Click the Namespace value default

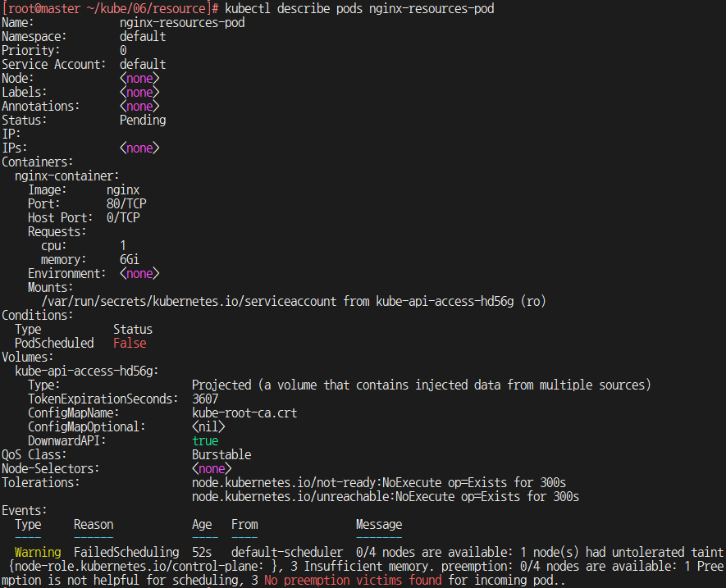coord(143,37)
